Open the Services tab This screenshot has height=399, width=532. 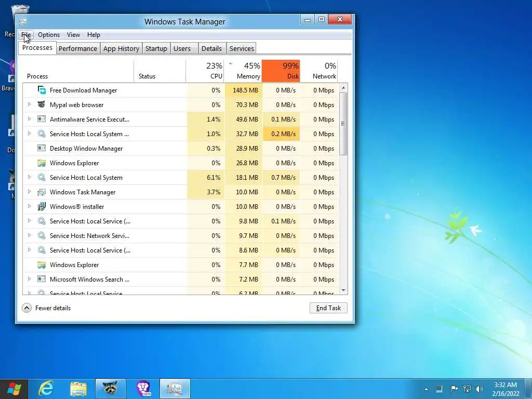[242, 48]
